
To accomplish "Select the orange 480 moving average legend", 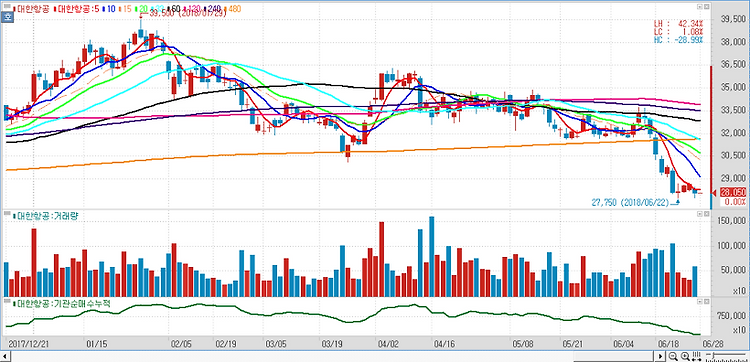I will pos(233,9).
